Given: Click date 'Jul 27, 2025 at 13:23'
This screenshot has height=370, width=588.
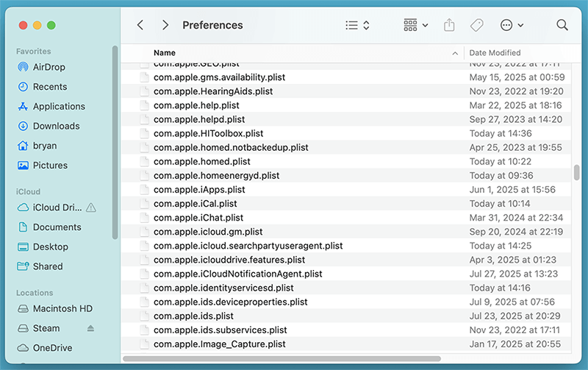Looking at the screenshot, I should (514, 274).
